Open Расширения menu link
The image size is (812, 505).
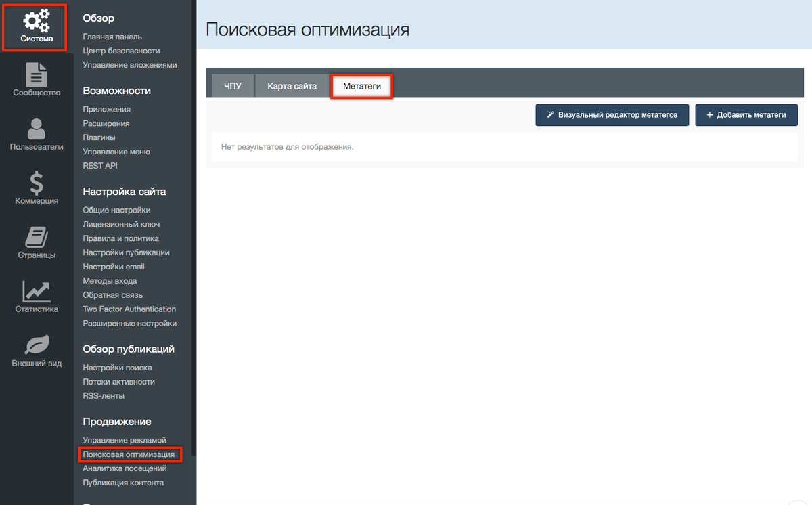pos(106,123)
